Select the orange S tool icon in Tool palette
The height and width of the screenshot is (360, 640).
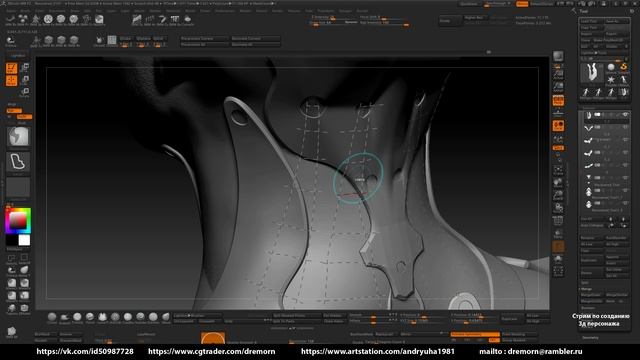(623, 67)
